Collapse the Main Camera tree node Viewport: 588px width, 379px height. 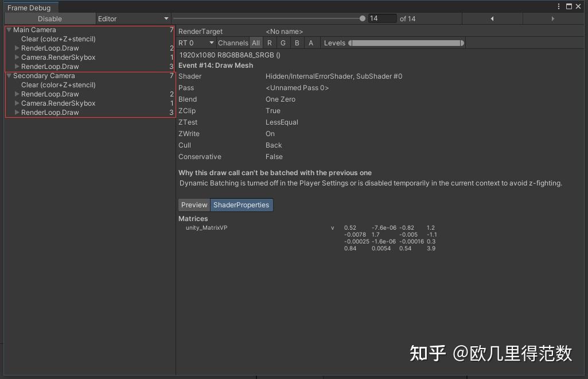(x=9, y=29)
